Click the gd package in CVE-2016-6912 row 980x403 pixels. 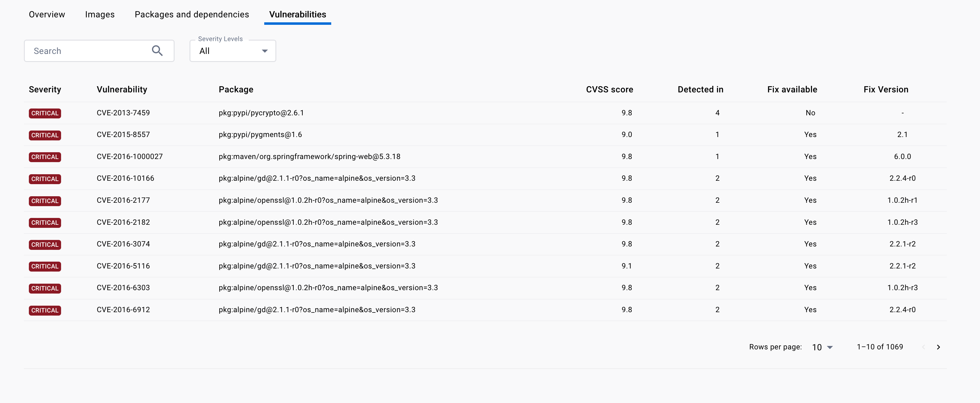317,310
